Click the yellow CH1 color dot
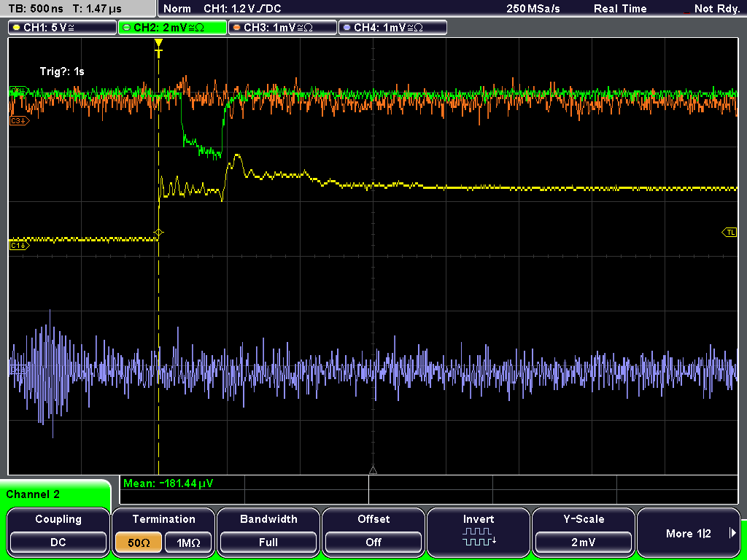Viewport: 747px width, 560px height. tap(17, 28)
